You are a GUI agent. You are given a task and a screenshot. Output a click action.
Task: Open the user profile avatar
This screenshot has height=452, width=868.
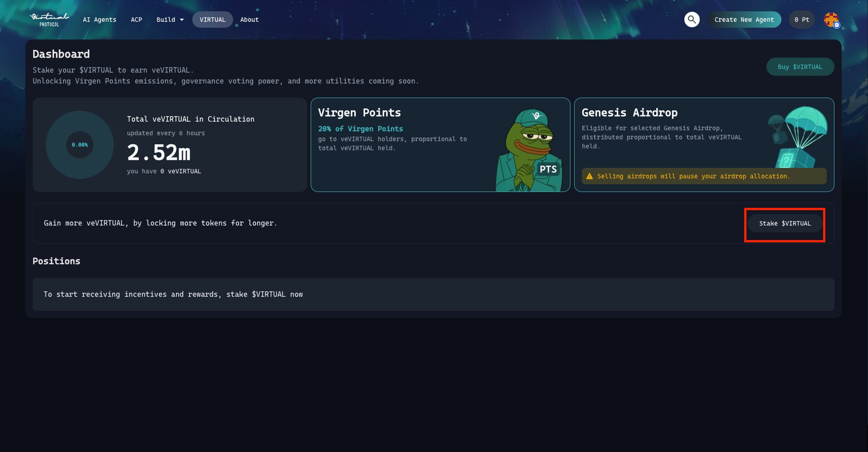(x=832, y=20)
